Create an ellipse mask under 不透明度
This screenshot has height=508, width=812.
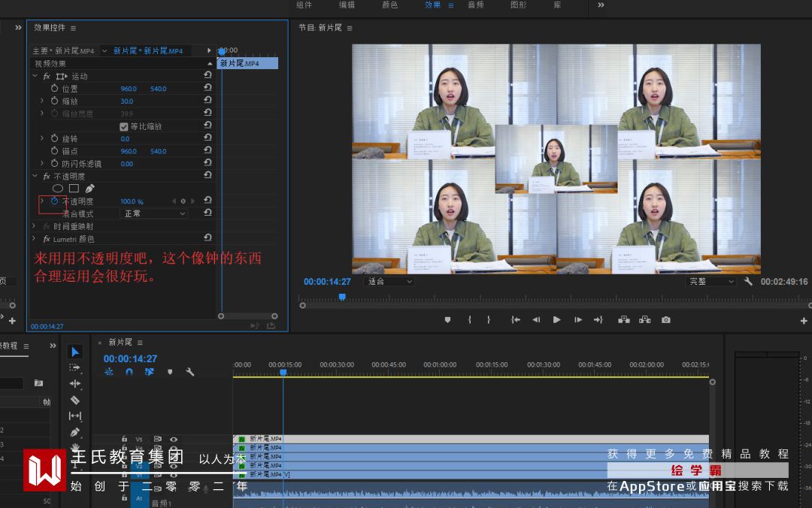coord(57,189)
